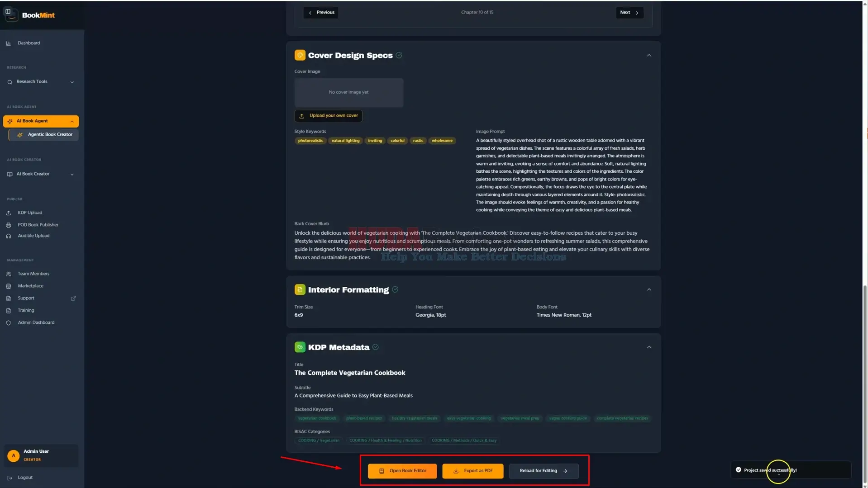868x488 pixels.
Task: Click the Cover Design Specs check badge
Action: (399, 55)
